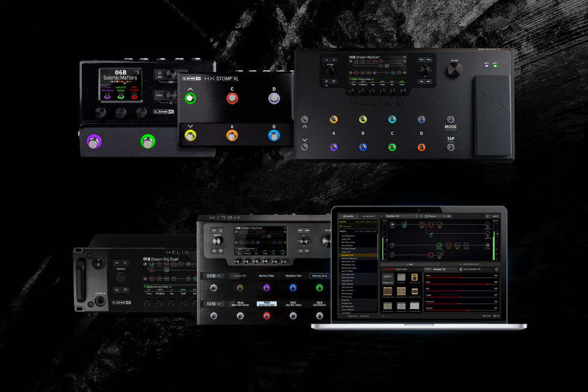The height and width of the screenshot is (392, 588).
Task: Open the 4x12 WhoWatt 100 cab tab
Action: (x=476, y=269)
